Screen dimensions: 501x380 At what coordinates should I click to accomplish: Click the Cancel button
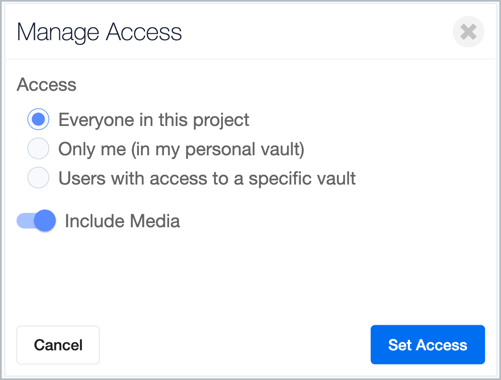click(x=58, y=345)
